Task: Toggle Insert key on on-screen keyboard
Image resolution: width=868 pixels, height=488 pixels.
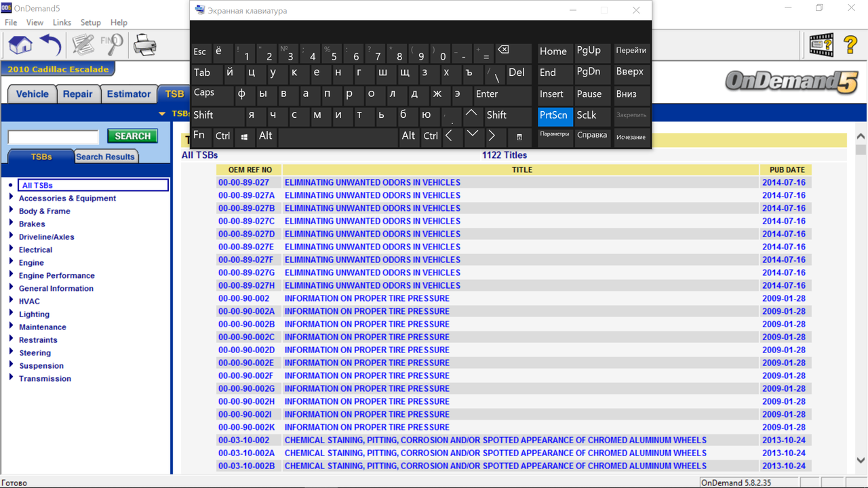Action: [x=555, y=95]
